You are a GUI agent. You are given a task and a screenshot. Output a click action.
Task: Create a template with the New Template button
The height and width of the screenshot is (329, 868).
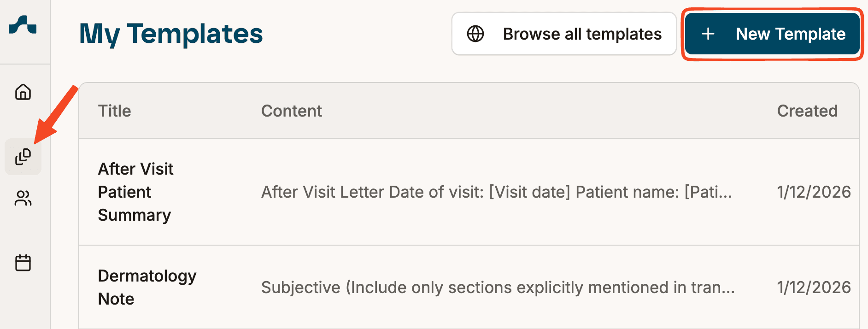click(x=790, y=34)
